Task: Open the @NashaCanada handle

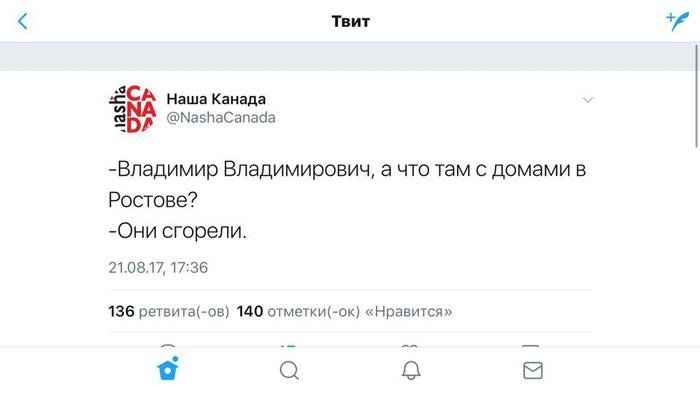Action: [221, 118]
